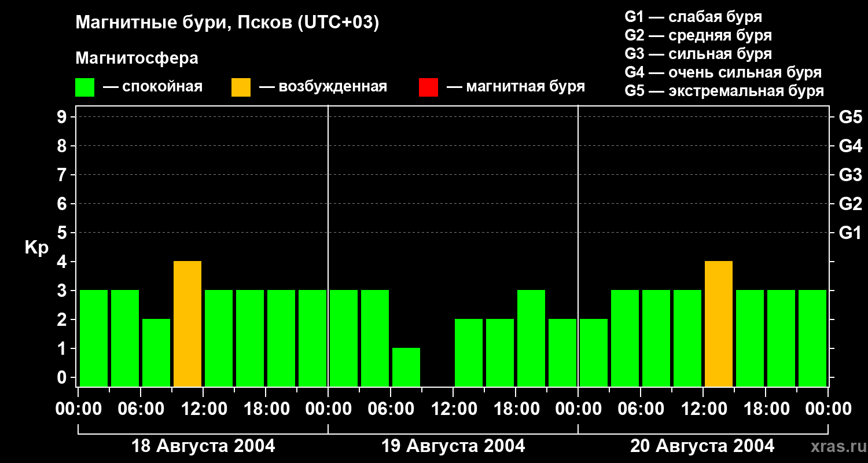Click the '— возбужденная' legend label

pos(323,87)
